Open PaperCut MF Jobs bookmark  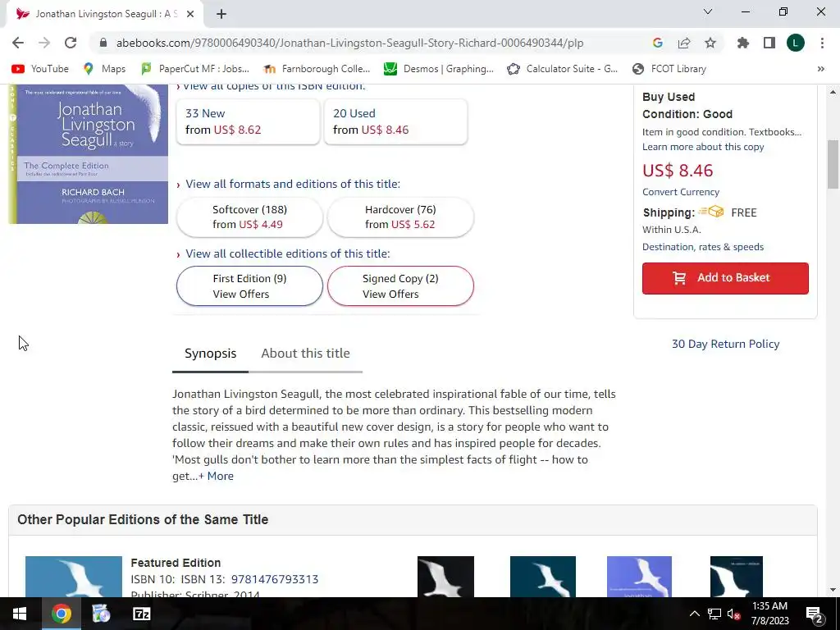coord(195,69)
